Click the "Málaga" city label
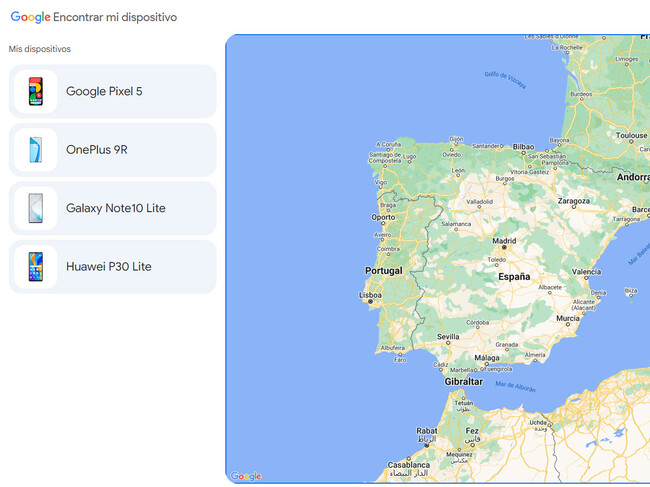 point(487,358)
